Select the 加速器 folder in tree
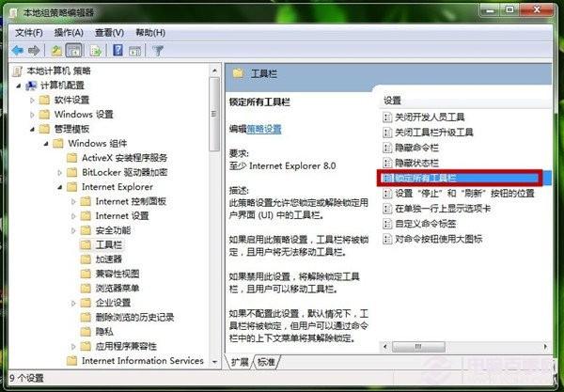The width and height of the screenshot is (564, 392). click(x=109, y=259)
